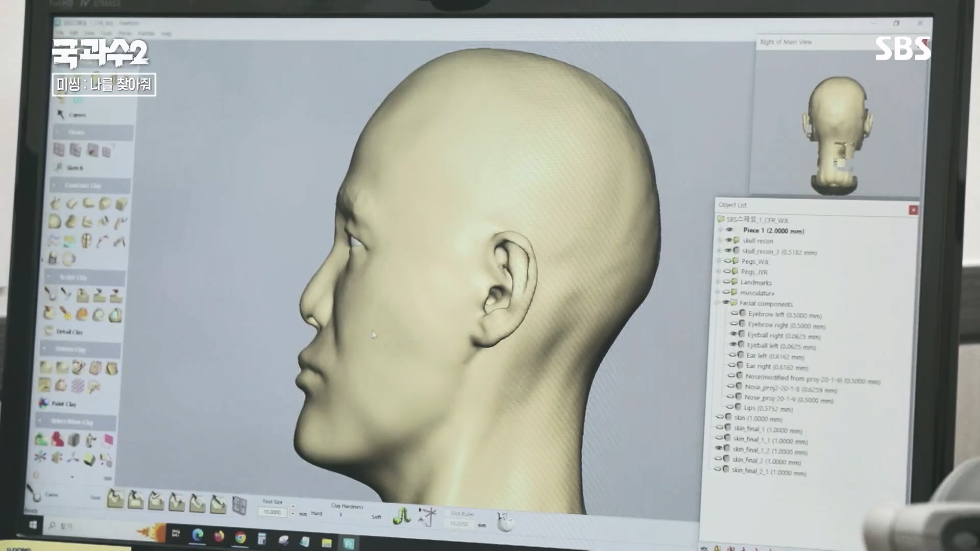
Task: Expand the skull_recon_3 tree node
Action: coord(719,251)
